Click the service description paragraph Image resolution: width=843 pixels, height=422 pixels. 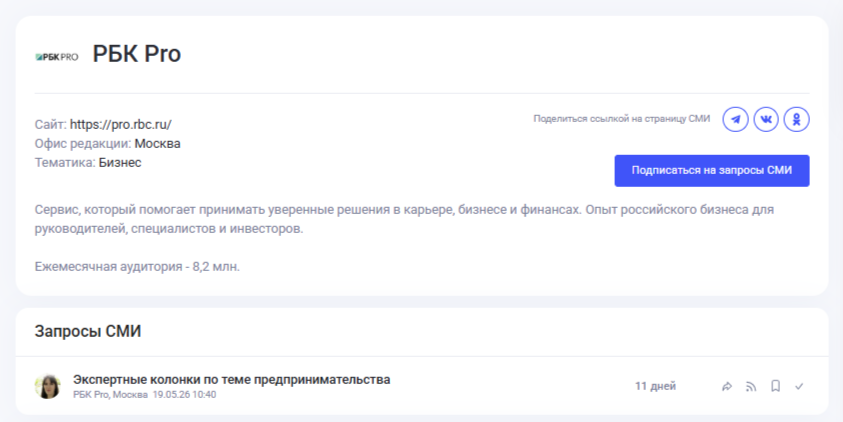coord(404,219)
